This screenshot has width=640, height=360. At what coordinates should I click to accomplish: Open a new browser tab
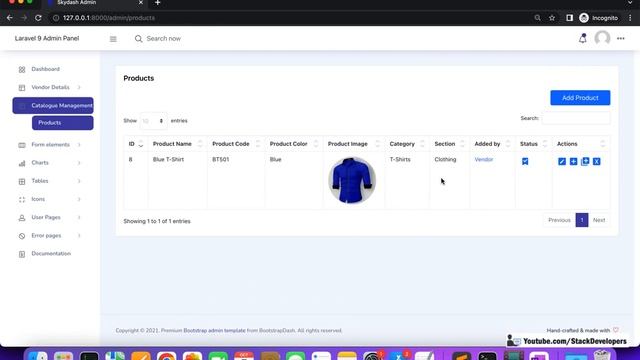point(158,3)
